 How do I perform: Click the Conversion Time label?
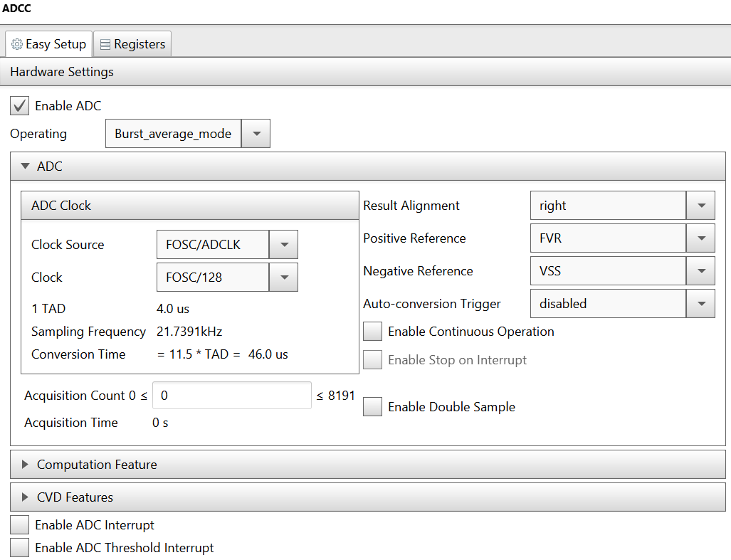point(78,354)
